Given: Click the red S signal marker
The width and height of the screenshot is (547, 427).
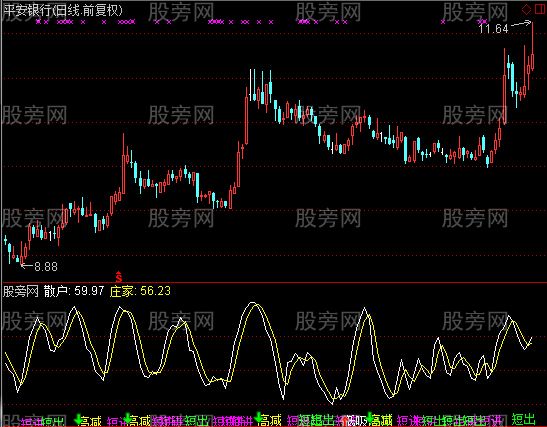Looking at the screenshot, I should [x=119, y=277].
